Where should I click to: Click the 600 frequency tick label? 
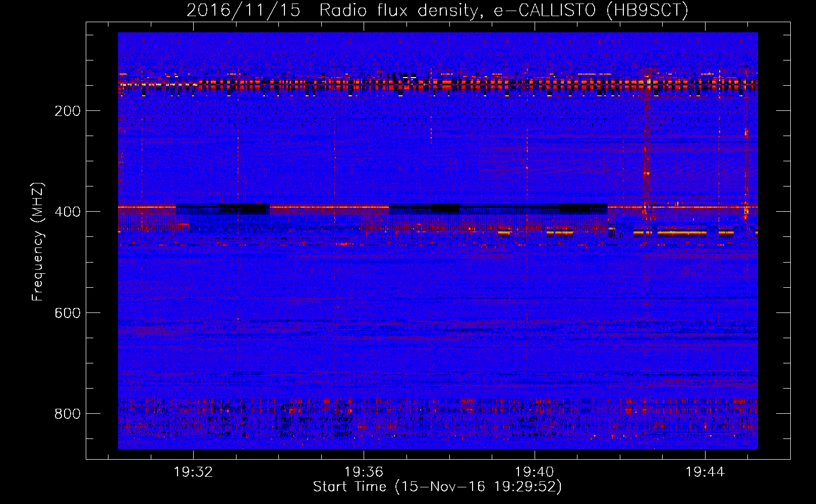68,313
